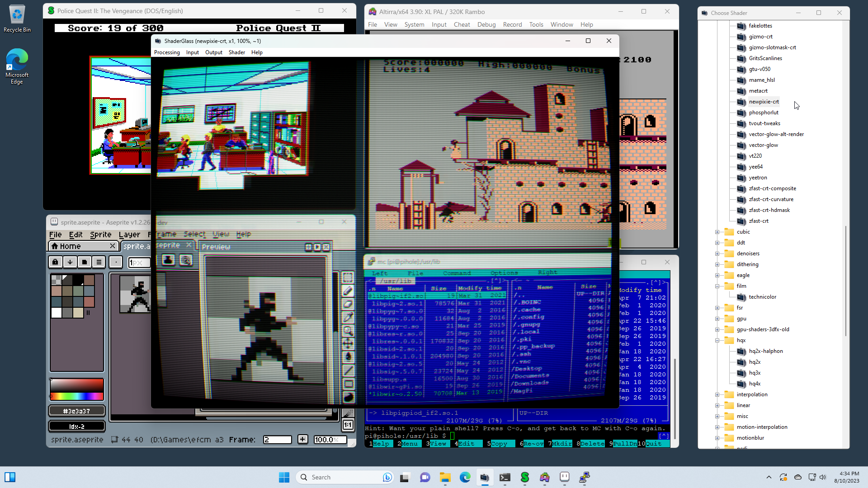868x488 pixels.
Task: Toggle the palette edit lock icon
Action: click(x=55, y=262)
